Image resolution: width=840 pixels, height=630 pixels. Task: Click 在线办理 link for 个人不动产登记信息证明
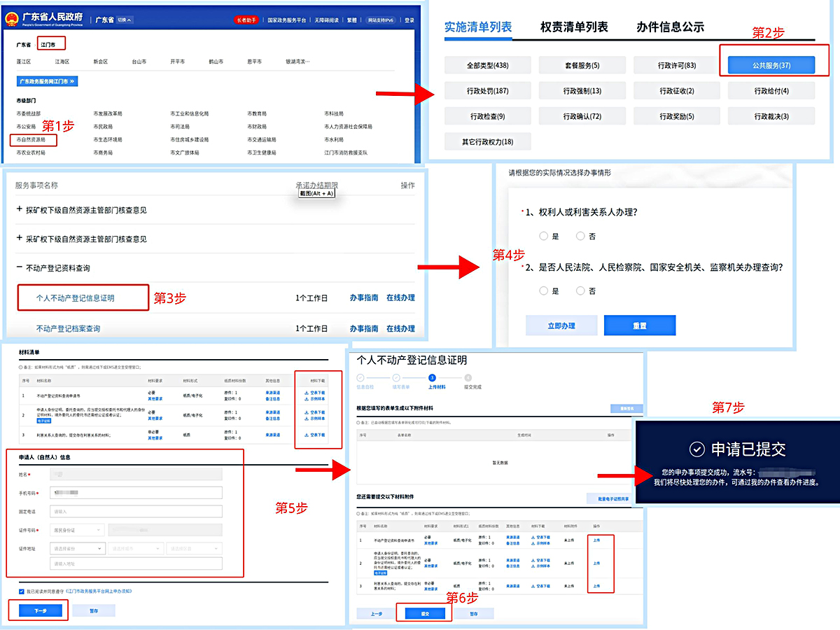coord(400,297)
